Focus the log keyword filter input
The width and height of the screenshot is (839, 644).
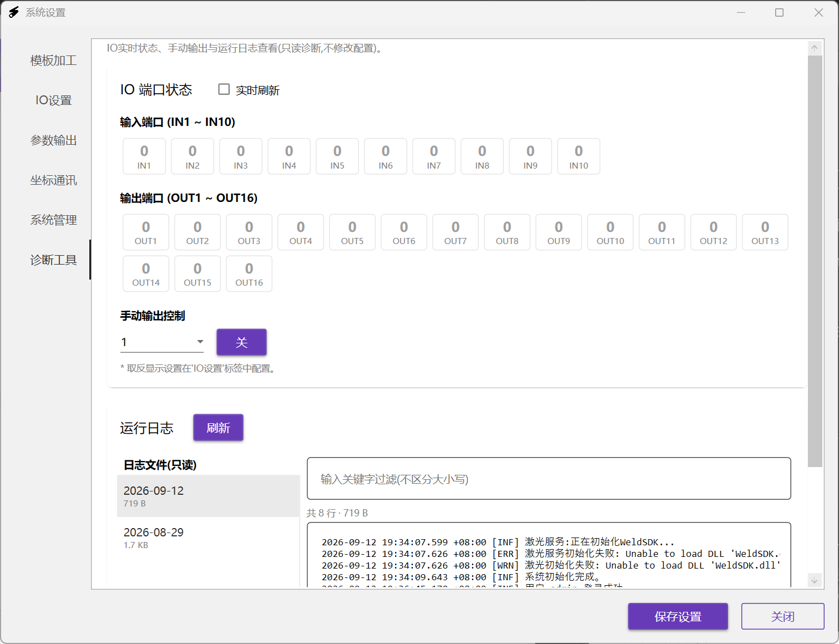pyautogui.click(x=549, y=479)
